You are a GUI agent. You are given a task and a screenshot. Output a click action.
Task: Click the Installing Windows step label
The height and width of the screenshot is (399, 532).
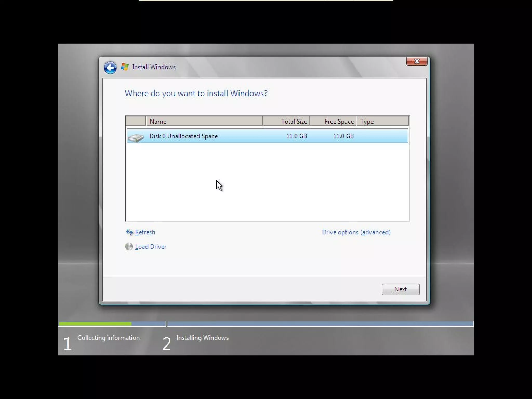pos(202,338)
